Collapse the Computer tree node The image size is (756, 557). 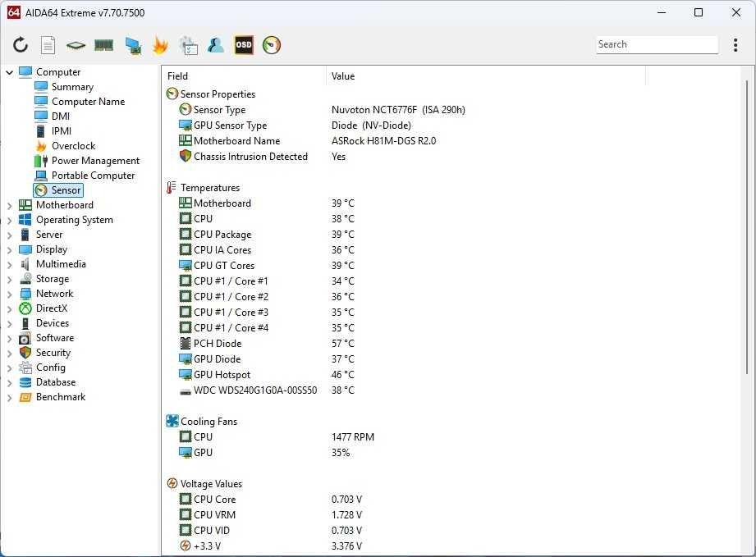point(9,72)
